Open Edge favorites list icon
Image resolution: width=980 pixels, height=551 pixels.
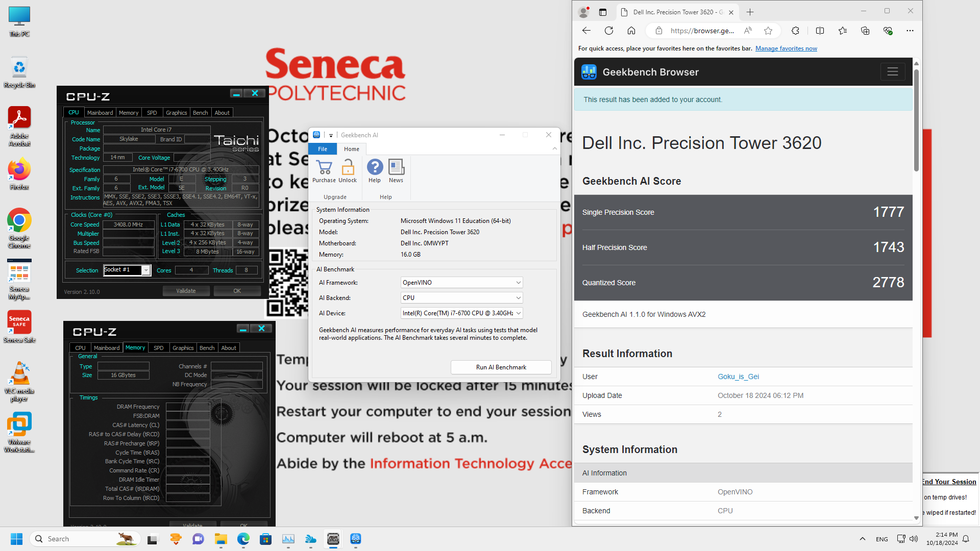843,31
